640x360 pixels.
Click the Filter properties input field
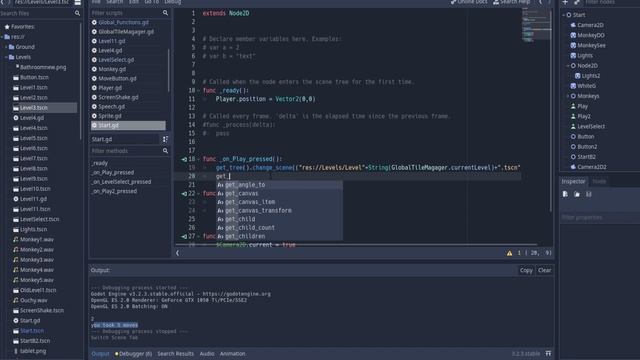click(600, 218)
